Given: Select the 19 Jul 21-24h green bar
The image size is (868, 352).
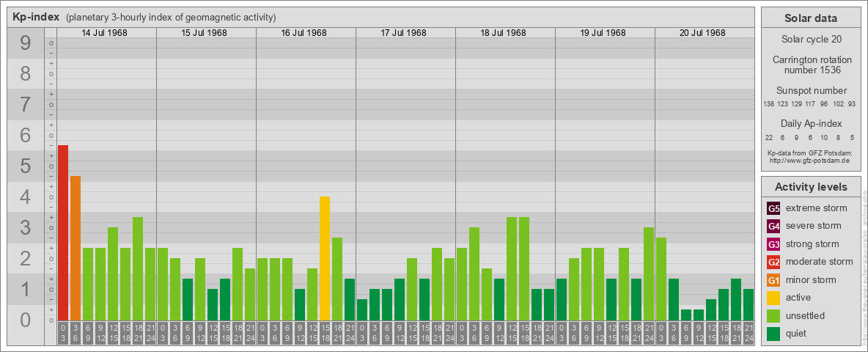Looking at the screenshot, I should (648, 274).
